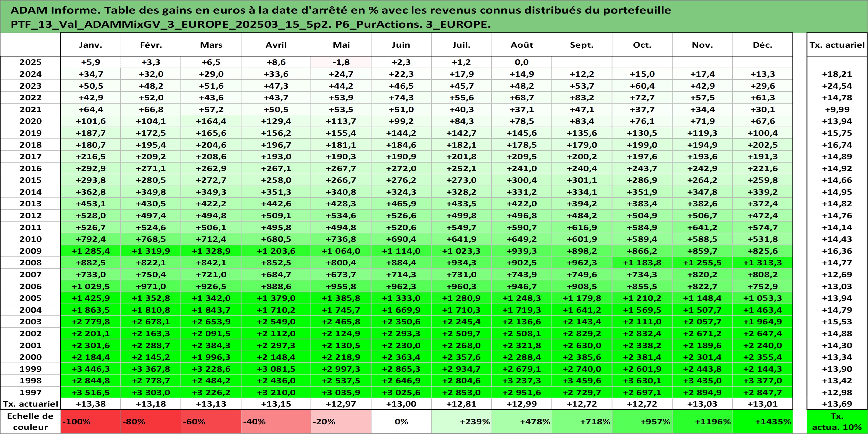This screenshot has height=434, width=868.
Task: Click cell +1 029,5 for 2006 Janv.
Action: [91, 286]
